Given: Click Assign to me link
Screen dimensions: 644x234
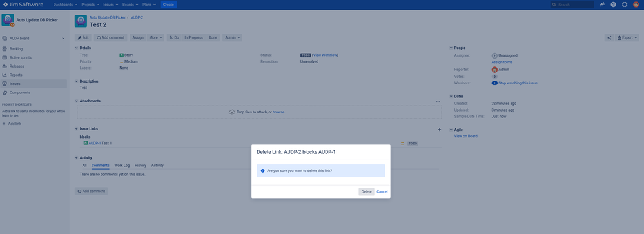Looking at the screenshot, I should click(502, 62).
